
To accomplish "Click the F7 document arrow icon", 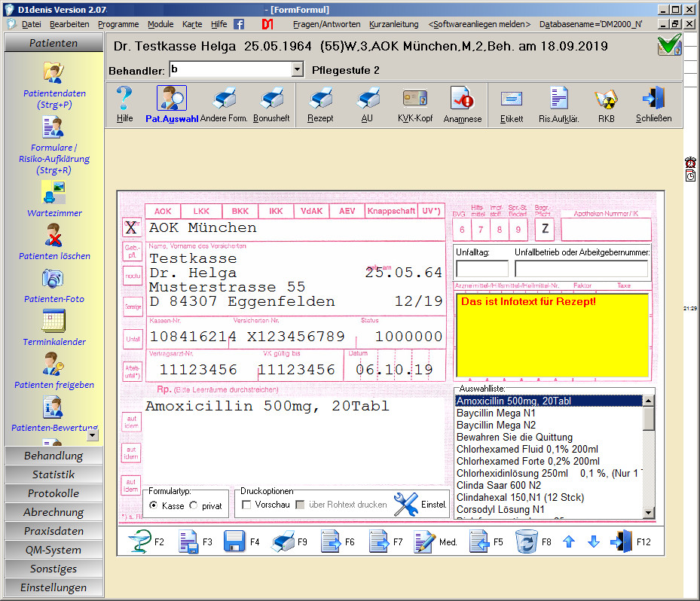I will pos(379,542).
